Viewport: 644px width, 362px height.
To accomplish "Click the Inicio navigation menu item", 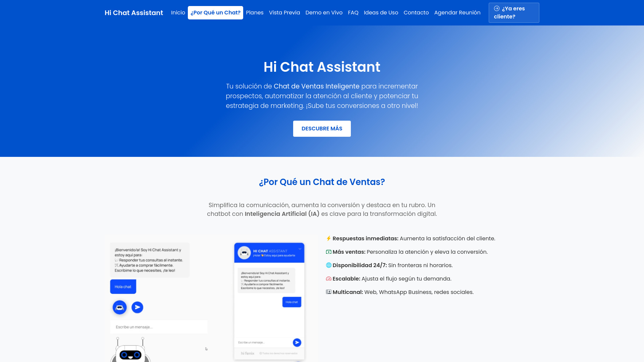I will point(178,12).
